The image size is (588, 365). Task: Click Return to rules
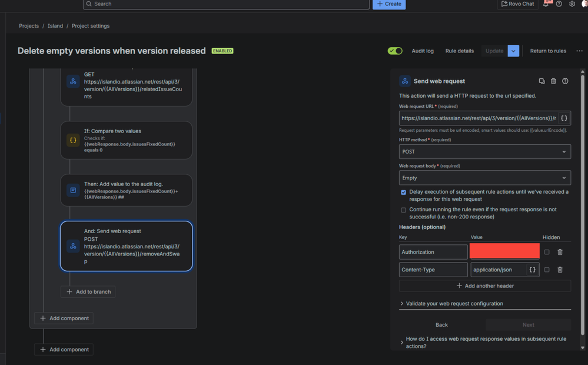pos(548,51)
